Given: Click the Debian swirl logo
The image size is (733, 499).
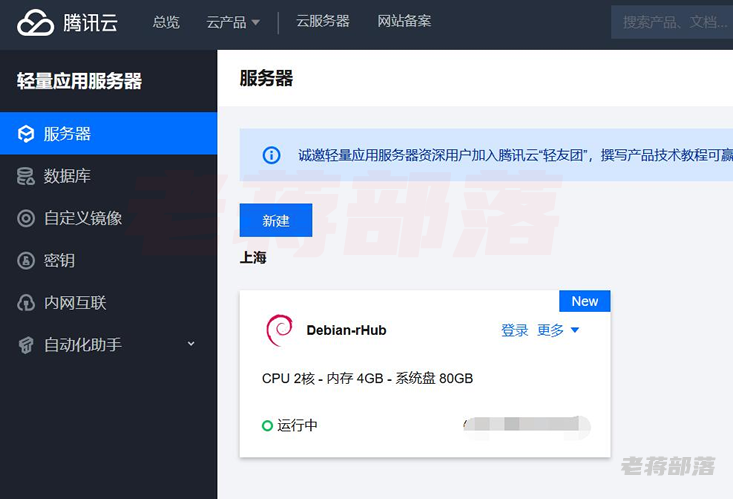Looking at the screenshot, I should (280, 330).
